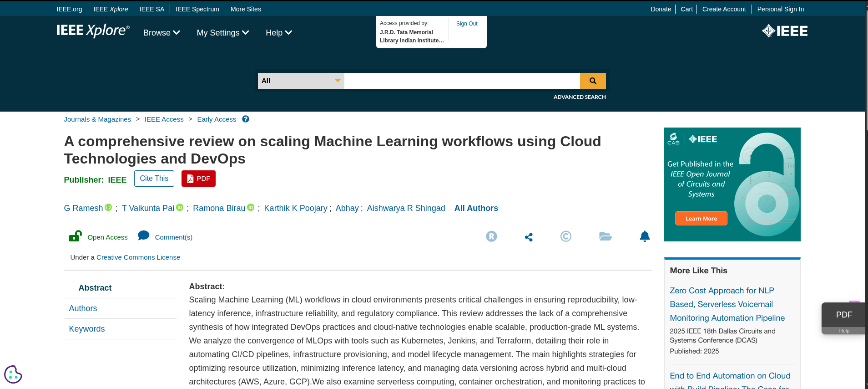Expand the Browse menu
The height and width of the screenshot is (389, 868).
[161, 33]
